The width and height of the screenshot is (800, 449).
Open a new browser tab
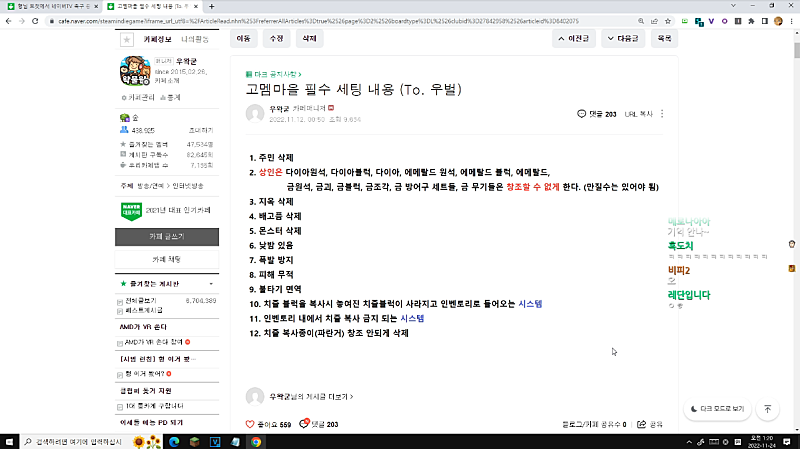[212, 7]
